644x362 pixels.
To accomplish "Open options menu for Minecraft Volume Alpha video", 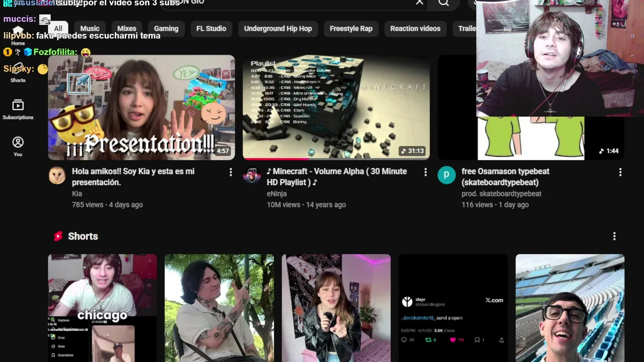I will click(426, 172).
